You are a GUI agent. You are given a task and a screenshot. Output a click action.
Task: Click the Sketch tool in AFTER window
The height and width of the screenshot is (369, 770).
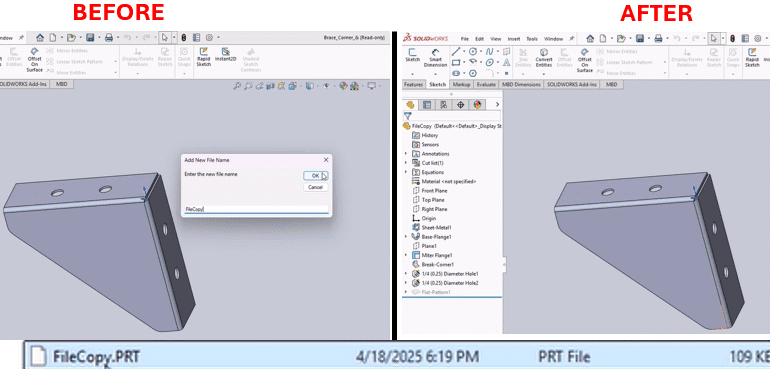tap(412, 55)
